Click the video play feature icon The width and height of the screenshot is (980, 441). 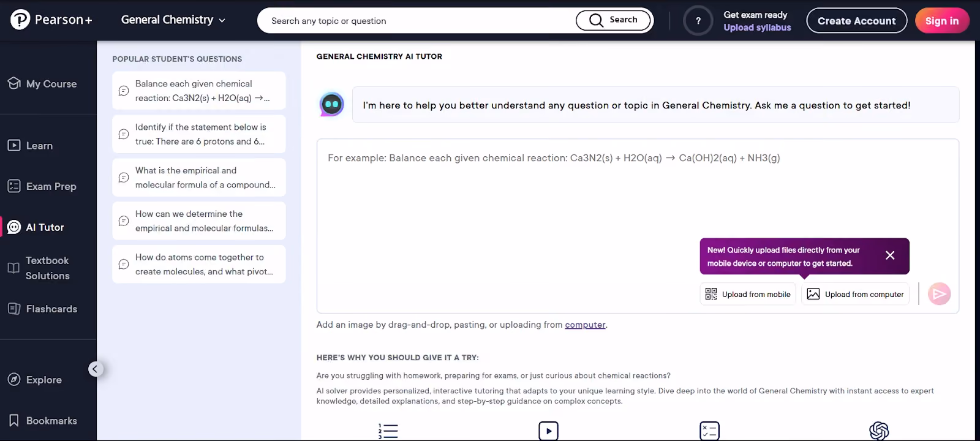click(x=548, y=431)
